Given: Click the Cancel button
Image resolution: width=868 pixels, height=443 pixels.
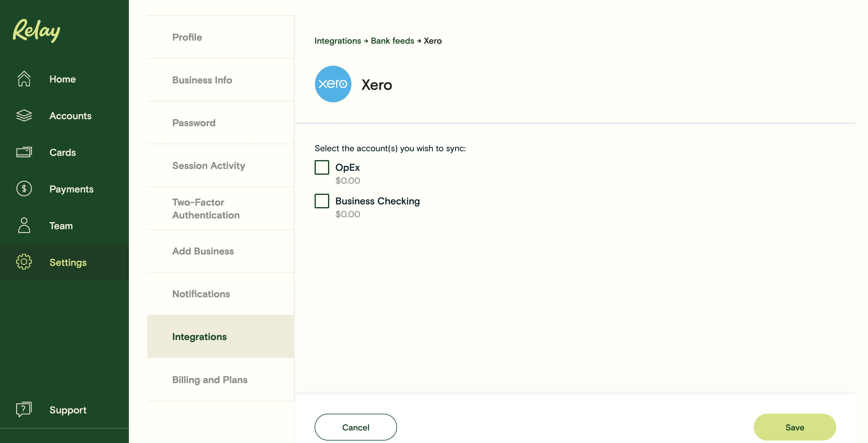Looking at the screenshot, I should [356, 427].
